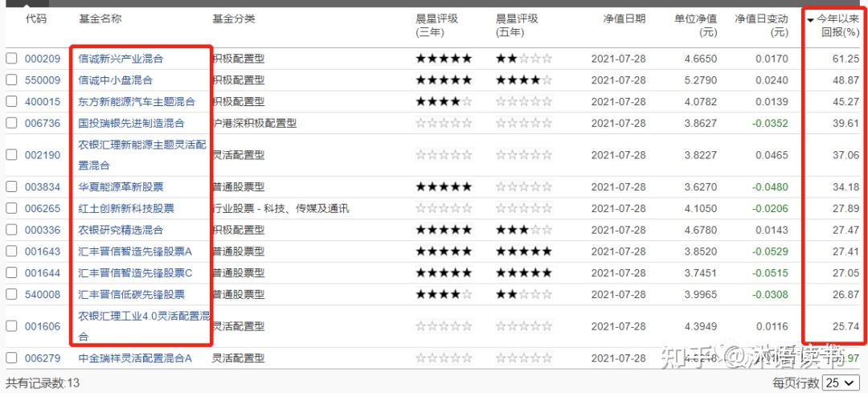Image resolution: width=868 pixels, height=393 pixels.
Task: Click the 晨星评级(五年) column header
Action: coord(517,26)
